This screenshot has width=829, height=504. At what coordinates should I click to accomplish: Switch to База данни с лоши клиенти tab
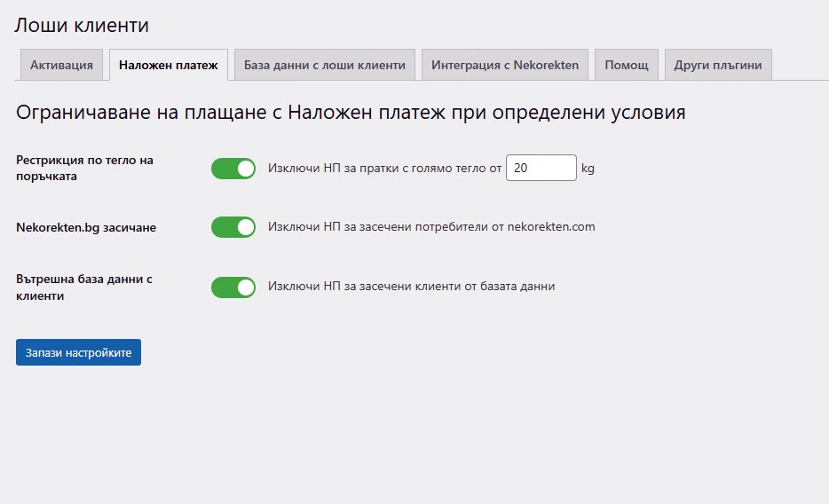coord(325,65)
